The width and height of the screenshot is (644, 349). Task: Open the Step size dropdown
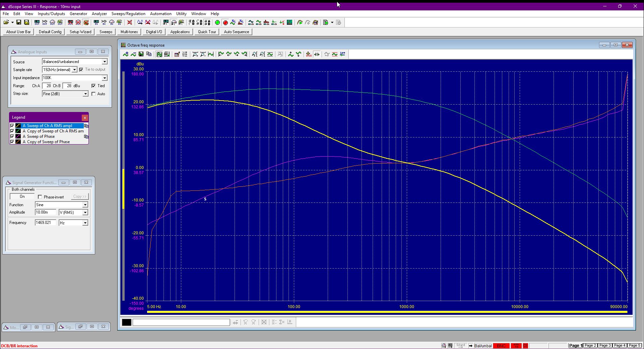coord(85,94)
